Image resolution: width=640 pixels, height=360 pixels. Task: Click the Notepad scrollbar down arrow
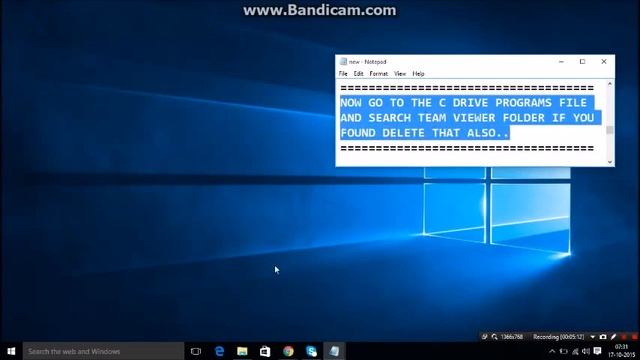click(x=610, y=162)
